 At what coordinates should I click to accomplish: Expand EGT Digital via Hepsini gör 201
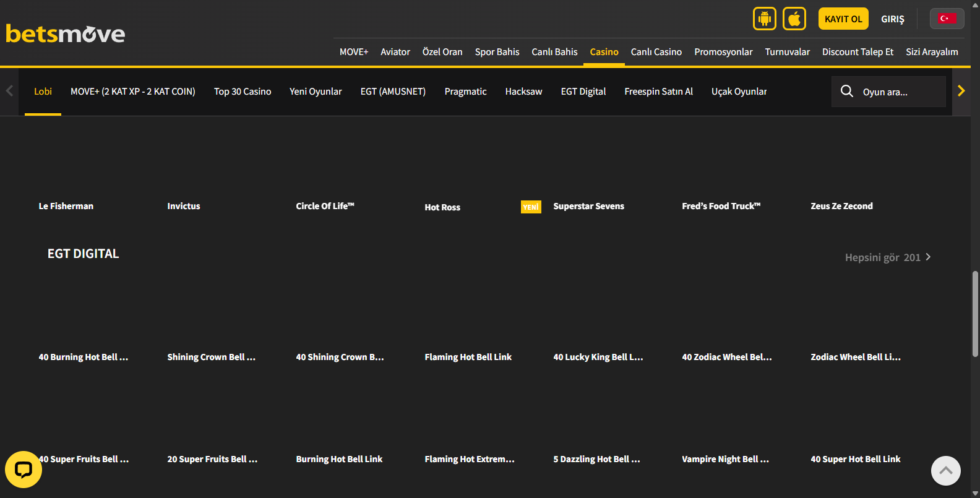point(888,257)
